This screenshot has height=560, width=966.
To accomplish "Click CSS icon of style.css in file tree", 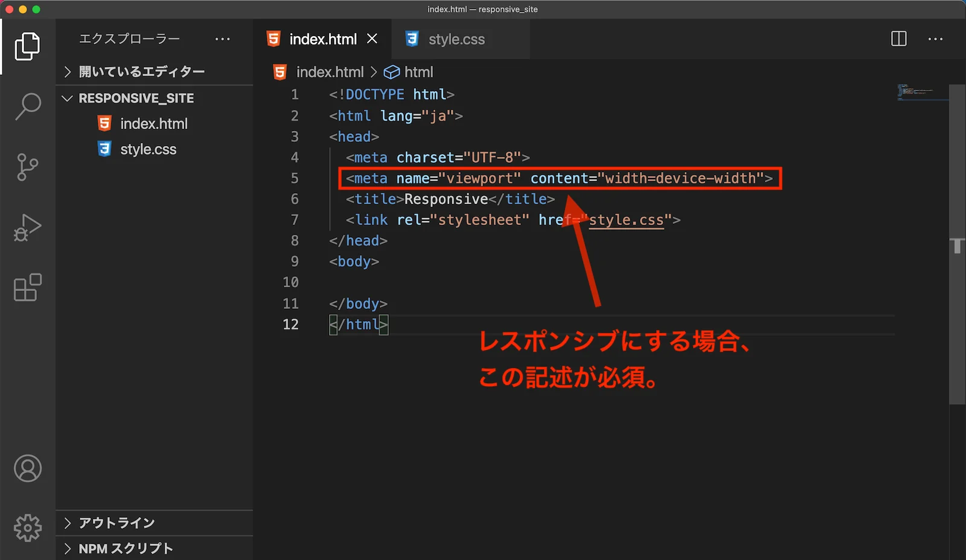I will point(104,149).
